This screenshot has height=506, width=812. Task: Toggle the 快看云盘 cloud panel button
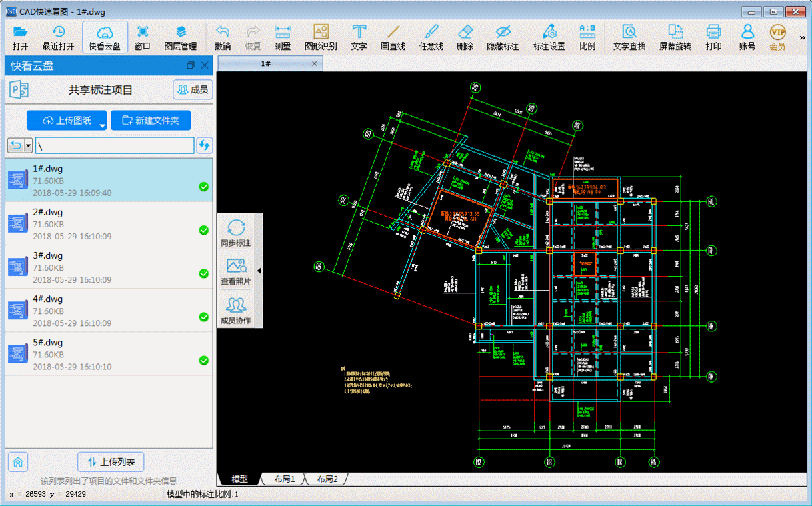pos(105,37)
